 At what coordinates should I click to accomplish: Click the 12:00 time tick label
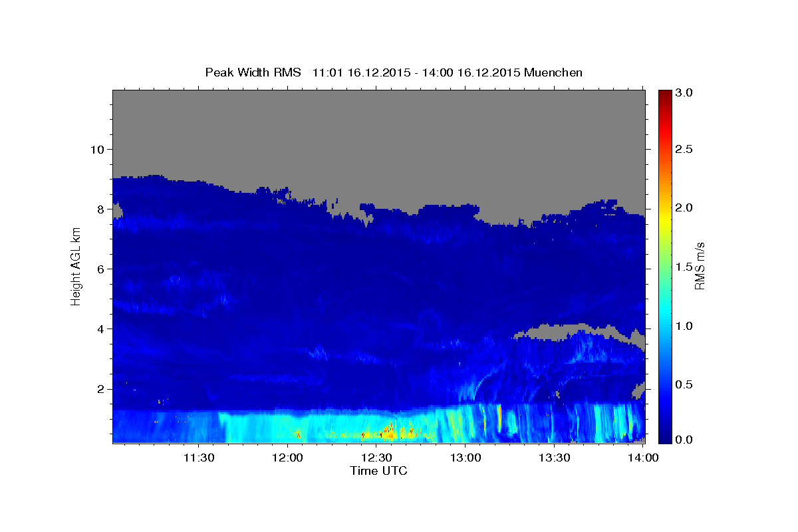tap(287, 458)
